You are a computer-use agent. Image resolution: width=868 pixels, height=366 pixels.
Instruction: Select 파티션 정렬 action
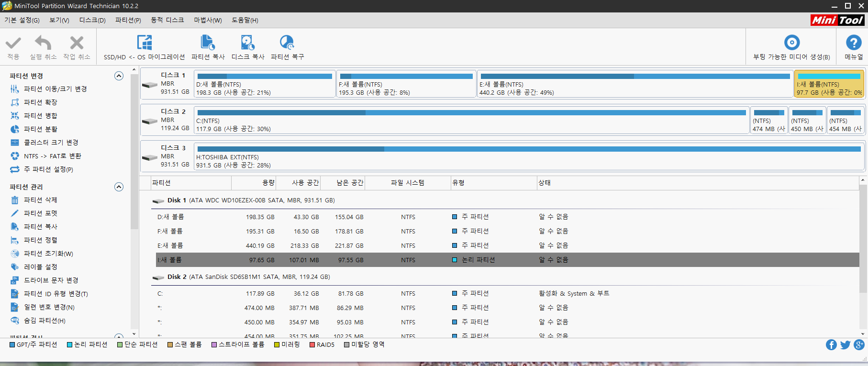(x=33, y=240)
